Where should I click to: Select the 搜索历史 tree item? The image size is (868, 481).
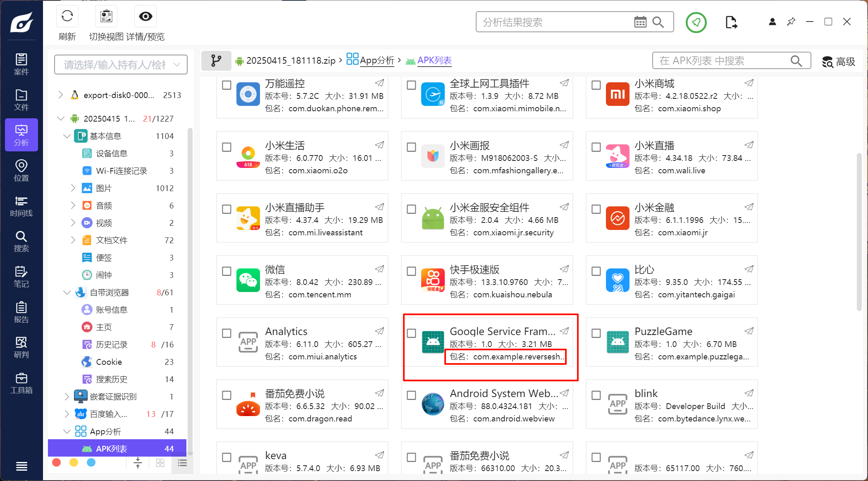117,379
